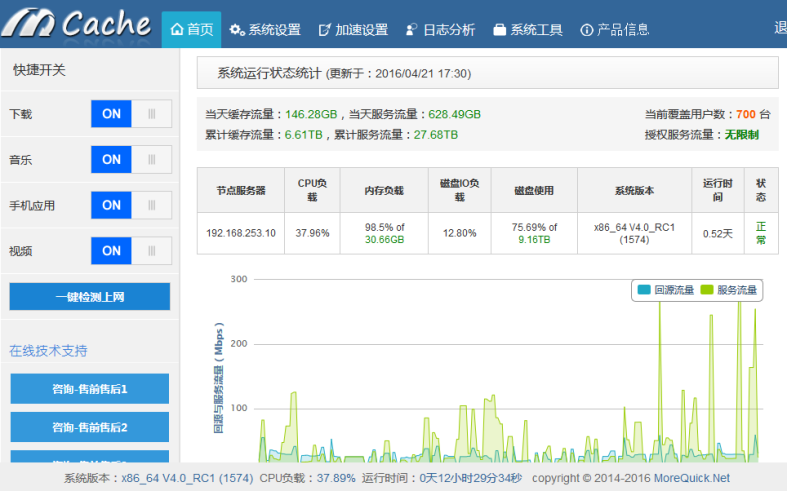Open the 系统工具 menu
Viewport: 787px width, 491px height.
pyautogui.click(x=528, y=30)
